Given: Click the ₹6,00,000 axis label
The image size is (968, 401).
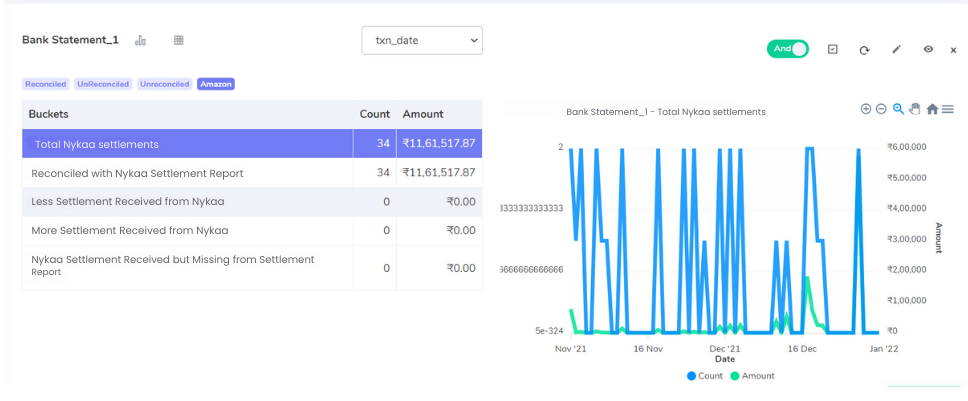Looking at the screenshot, I should [x=906, y=147].
